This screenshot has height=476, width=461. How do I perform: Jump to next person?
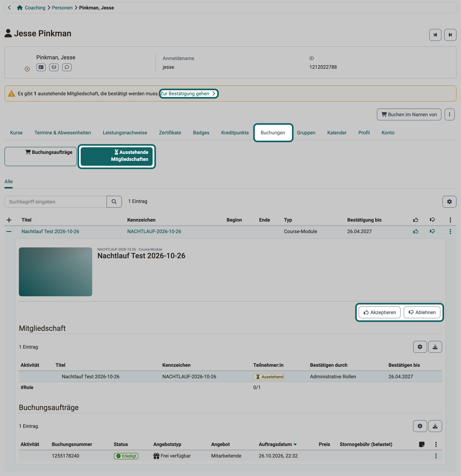450,35
